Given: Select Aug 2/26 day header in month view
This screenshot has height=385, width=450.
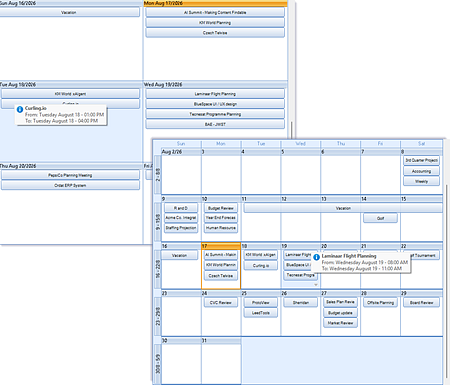Looking at the screenshot, I should pyautogui.click(x=181, y=152).
